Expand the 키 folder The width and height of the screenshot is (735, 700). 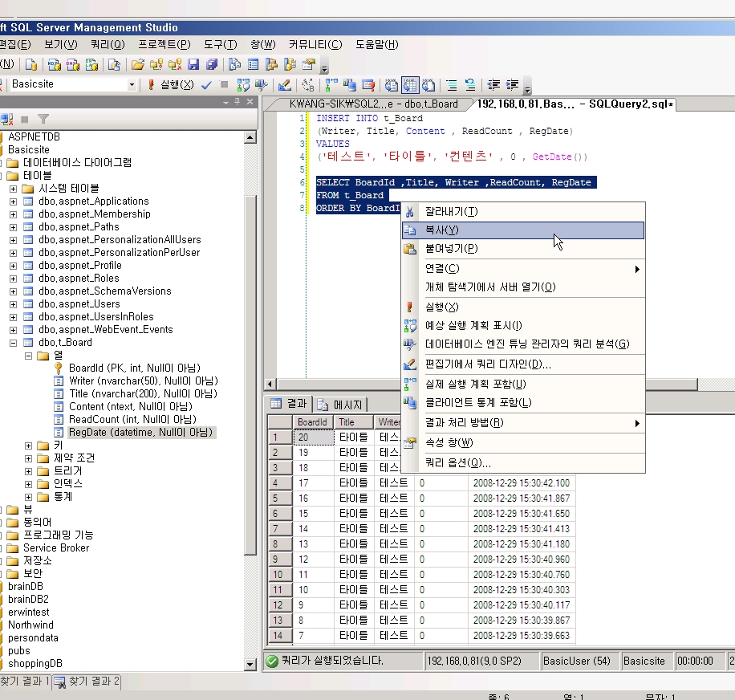[x=29, y=446]
